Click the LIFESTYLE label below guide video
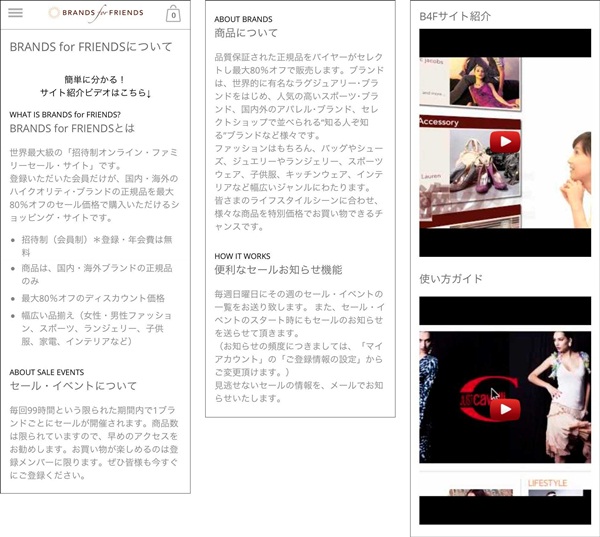 pos(547,483)
